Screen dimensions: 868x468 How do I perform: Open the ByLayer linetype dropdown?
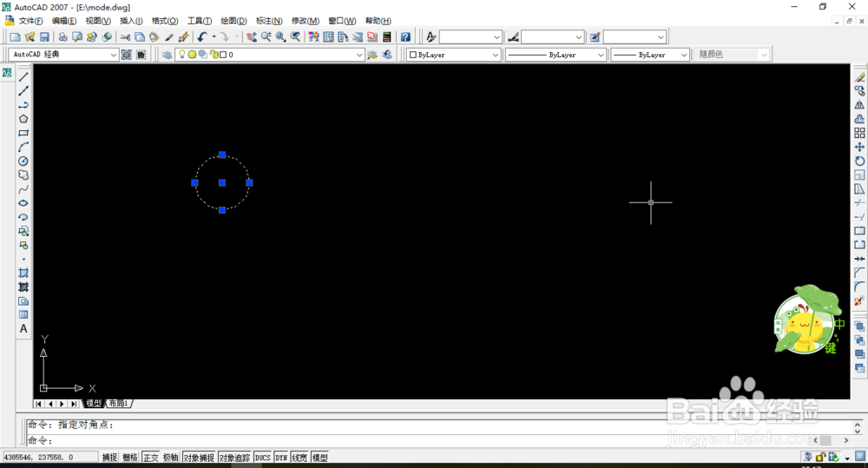(x=601, y=55)
